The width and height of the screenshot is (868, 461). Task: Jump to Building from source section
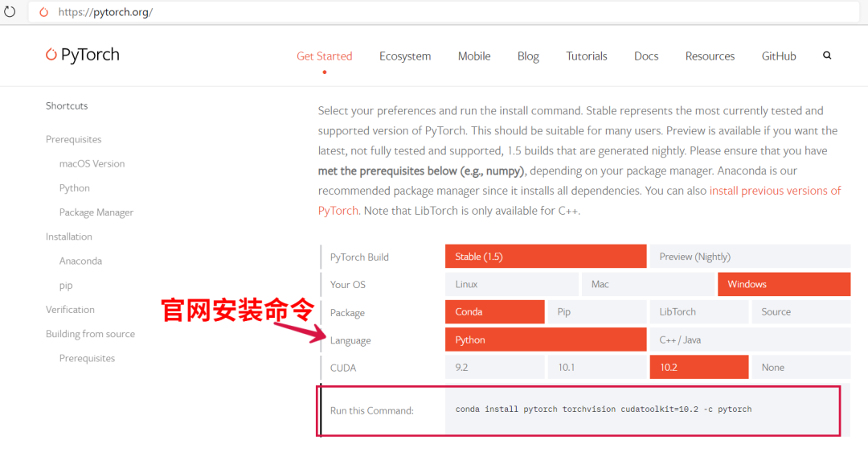point(90,334)
